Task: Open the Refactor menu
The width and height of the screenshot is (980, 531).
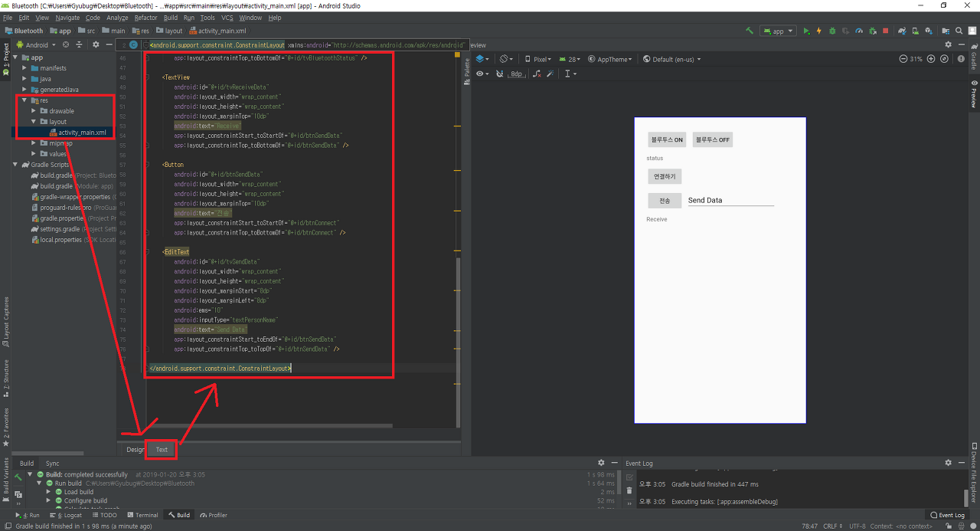Action: coord(145,17)
